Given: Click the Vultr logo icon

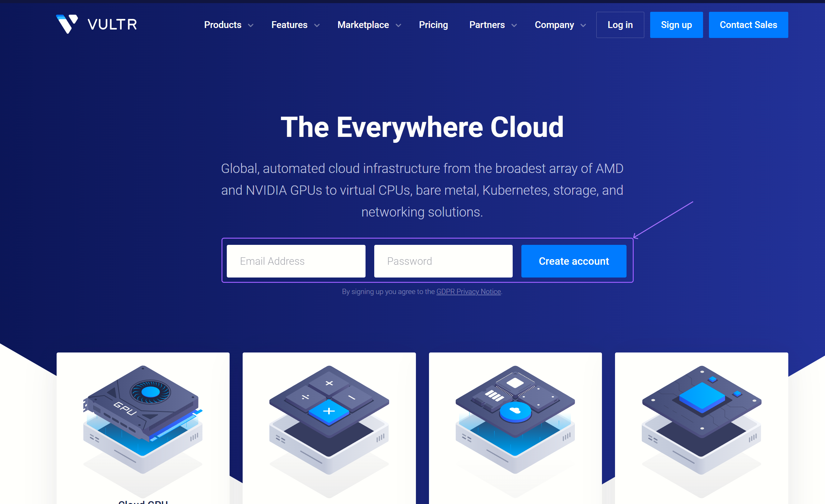Looking at the screenshot, I should click(67, 24).
